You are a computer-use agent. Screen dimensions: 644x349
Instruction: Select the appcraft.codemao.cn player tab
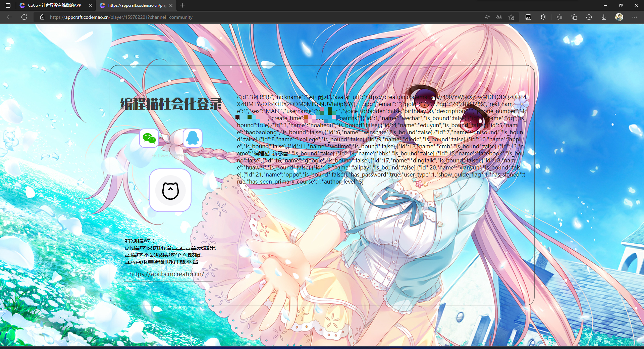[x=136, y=5]
